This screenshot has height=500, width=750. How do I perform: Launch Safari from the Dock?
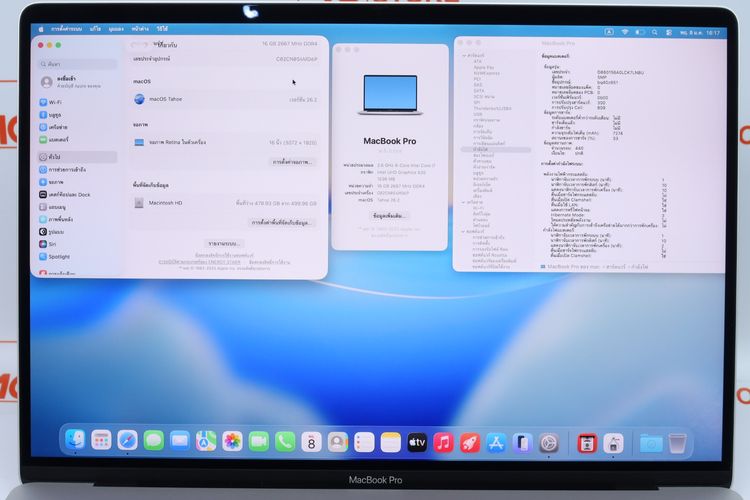click(127, 441)
